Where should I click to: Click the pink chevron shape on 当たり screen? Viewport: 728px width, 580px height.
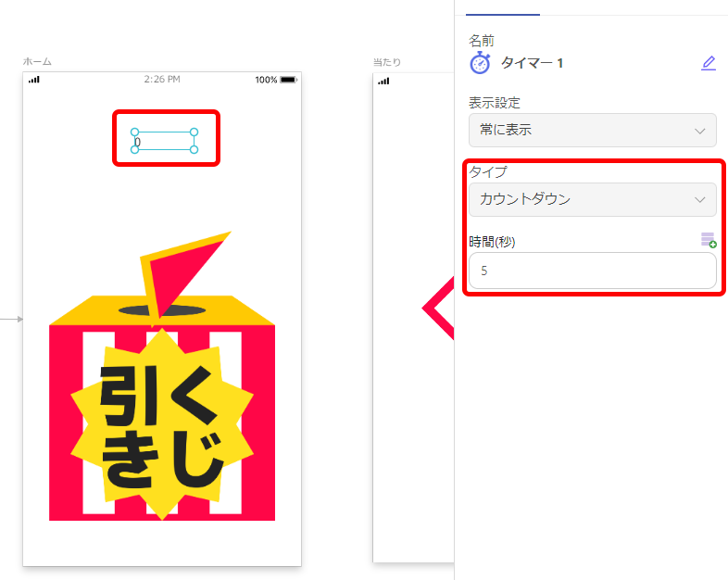pyautogui.click(x=438, y=309)
